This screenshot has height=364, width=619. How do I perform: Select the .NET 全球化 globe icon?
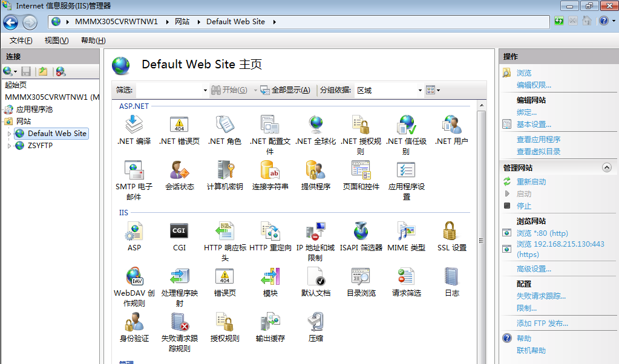tap(315, 124)
